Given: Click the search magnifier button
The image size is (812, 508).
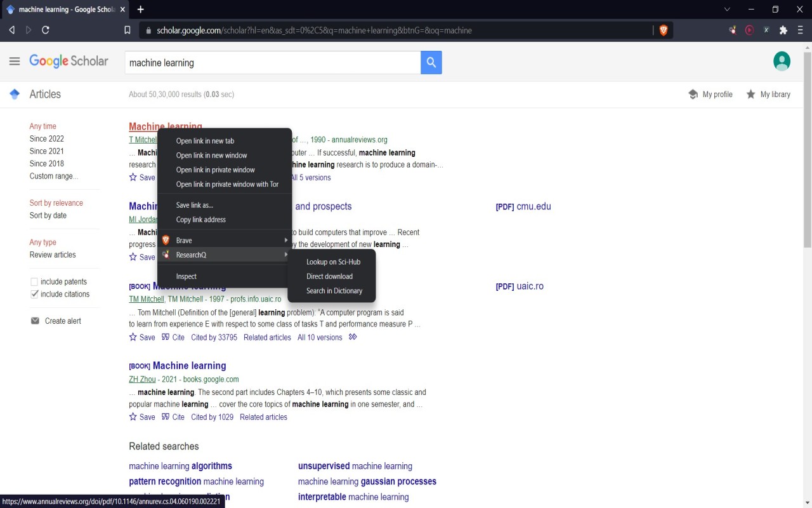Looking at the screenshot, I should (x=431, y=62).
